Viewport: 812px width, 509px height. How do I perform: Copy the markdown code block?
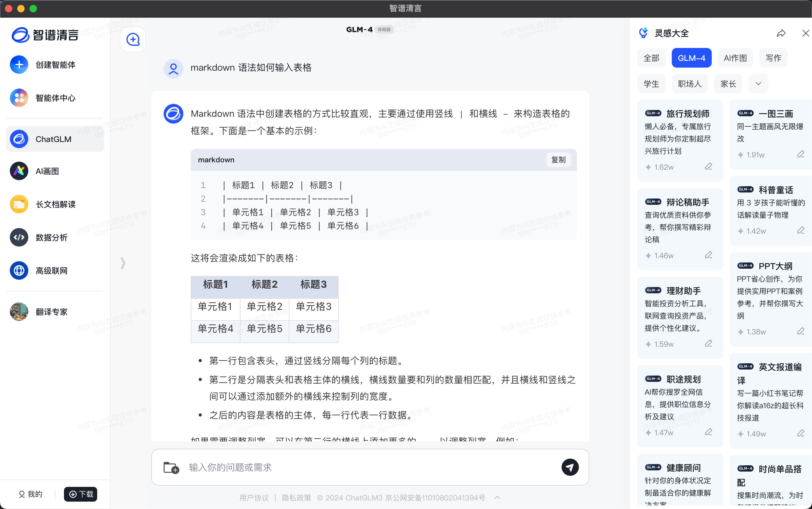click(558, 160)
